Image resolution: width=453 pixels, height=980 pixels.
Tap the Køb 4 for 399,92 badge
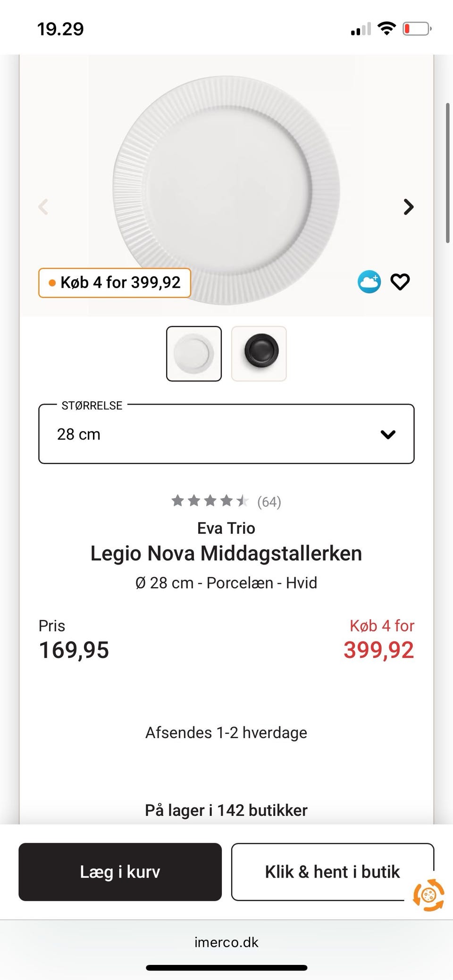[x=115, y=283]
